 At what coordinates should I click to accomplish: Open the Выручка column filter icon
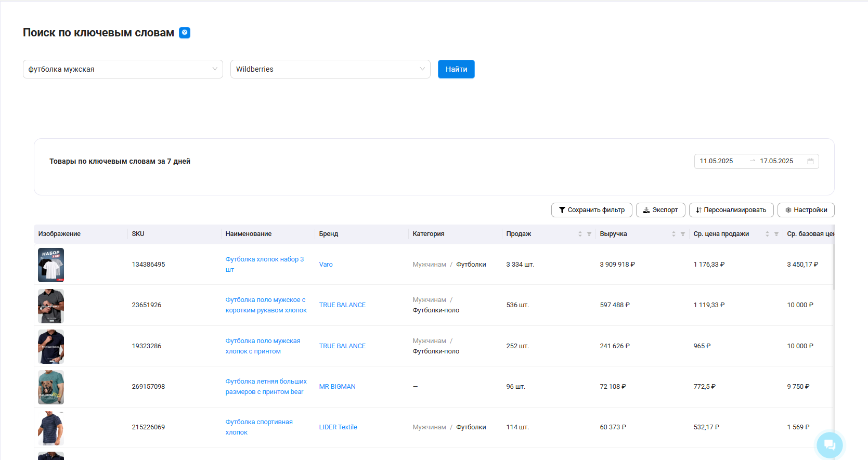pyautogui.click(x=683, y=234)
